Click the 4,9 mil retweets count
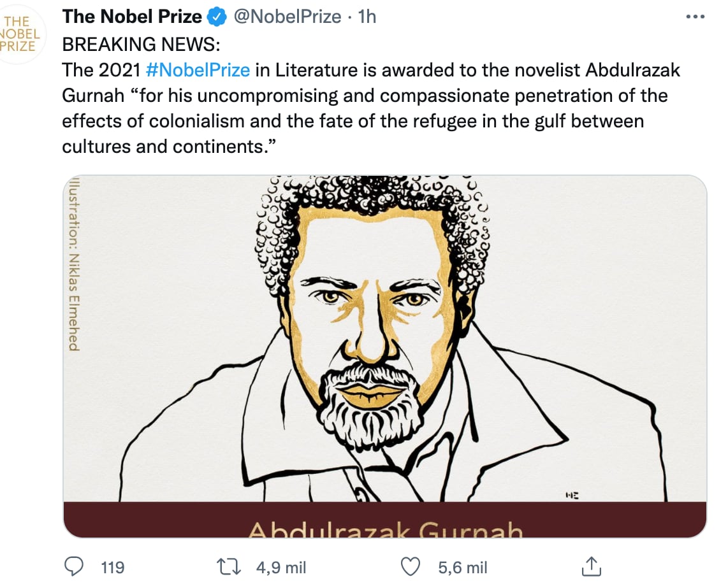Viewport: 728px width, 586px height. click(x=280, y=567)
